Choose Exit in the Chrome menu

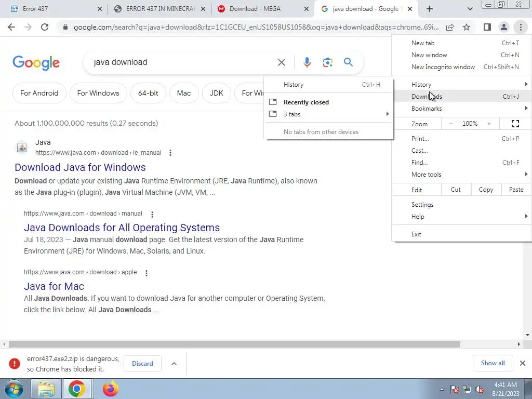[x=462, y=234]
